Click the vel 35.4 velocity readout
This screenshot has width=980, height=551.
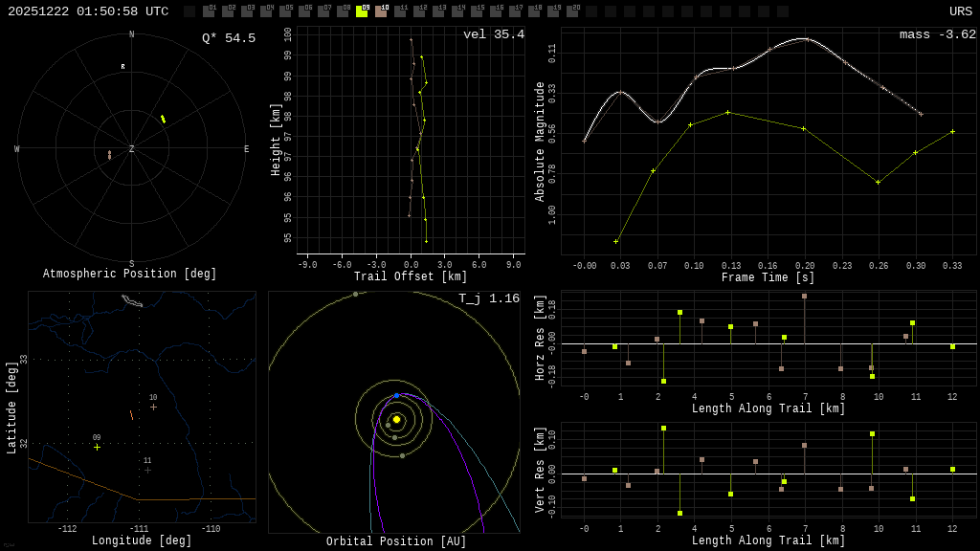coord(494,34)
